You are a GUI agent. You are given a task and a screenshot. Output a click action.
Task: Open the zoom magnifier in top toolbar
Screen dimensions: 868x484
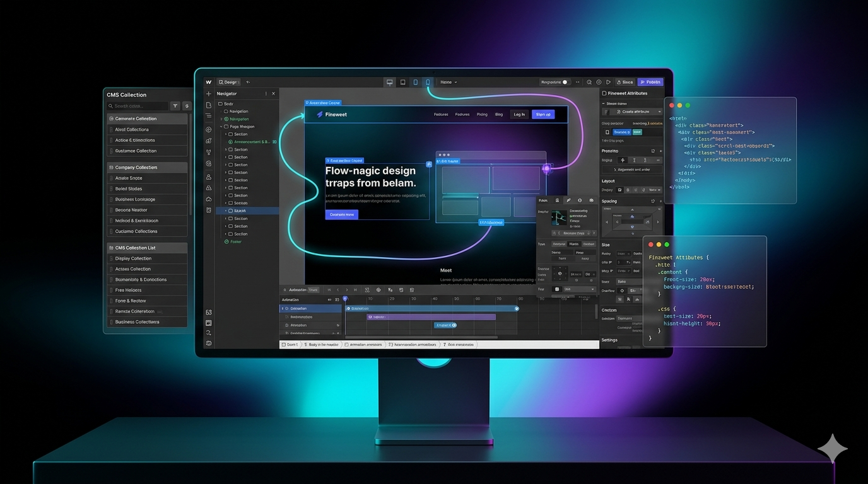tap(589, 82)
